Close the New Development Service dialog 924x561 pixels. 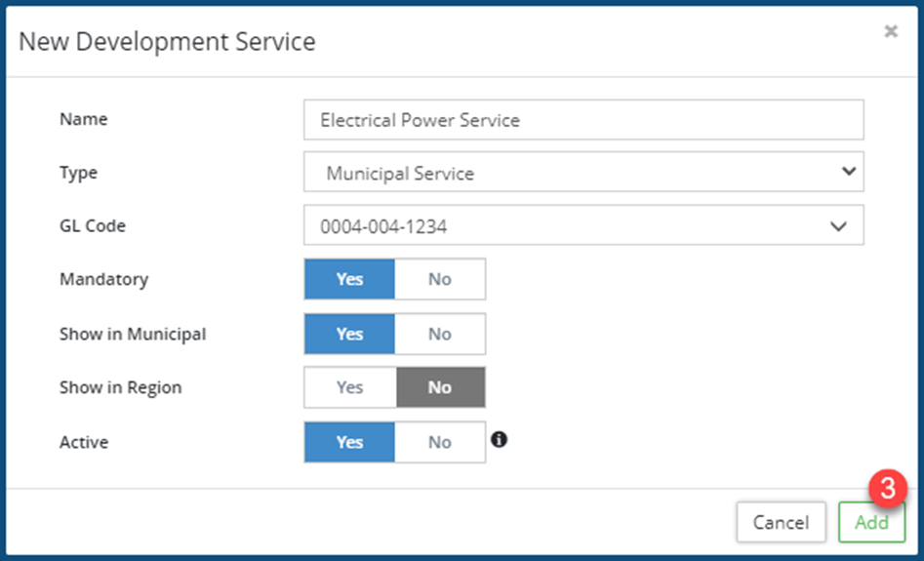coord(890,32)
